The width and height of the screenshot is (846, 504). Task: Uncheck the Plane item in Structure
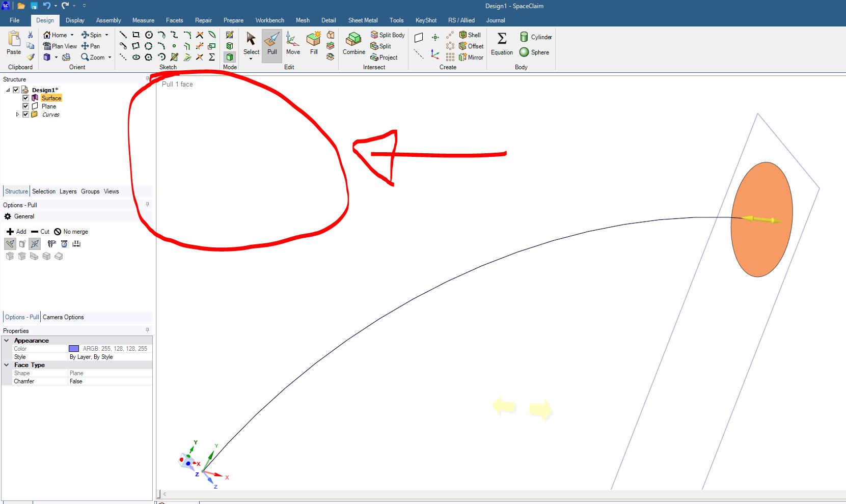[26, 106]
